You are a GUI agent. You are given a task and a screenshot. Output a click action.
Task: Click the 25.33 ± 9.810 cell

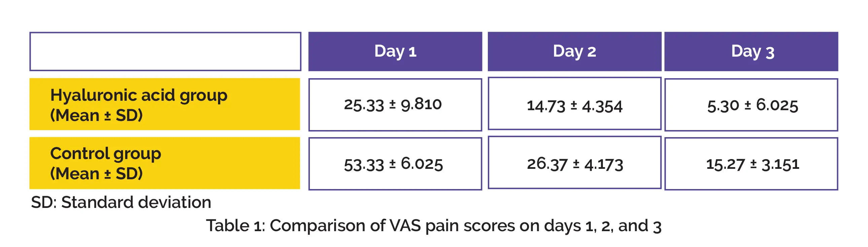393,104
